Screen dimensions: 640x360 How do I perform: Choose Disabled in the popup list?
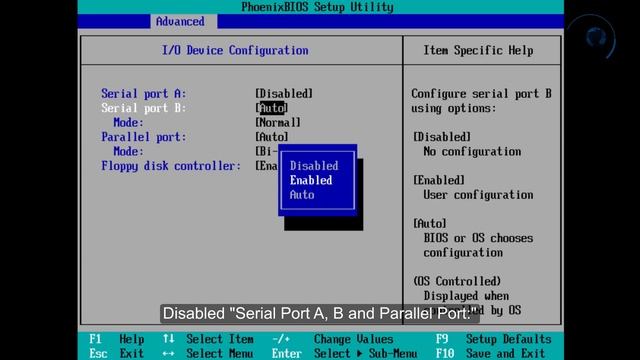point(314,166)
